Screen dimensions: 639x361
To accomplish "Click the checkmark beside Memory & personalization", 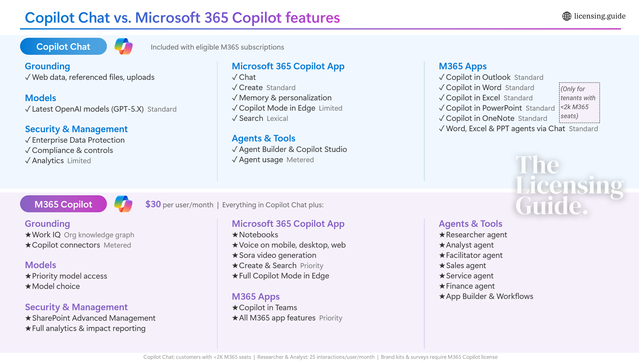I will pyautogui.click(x=235, y=98).
